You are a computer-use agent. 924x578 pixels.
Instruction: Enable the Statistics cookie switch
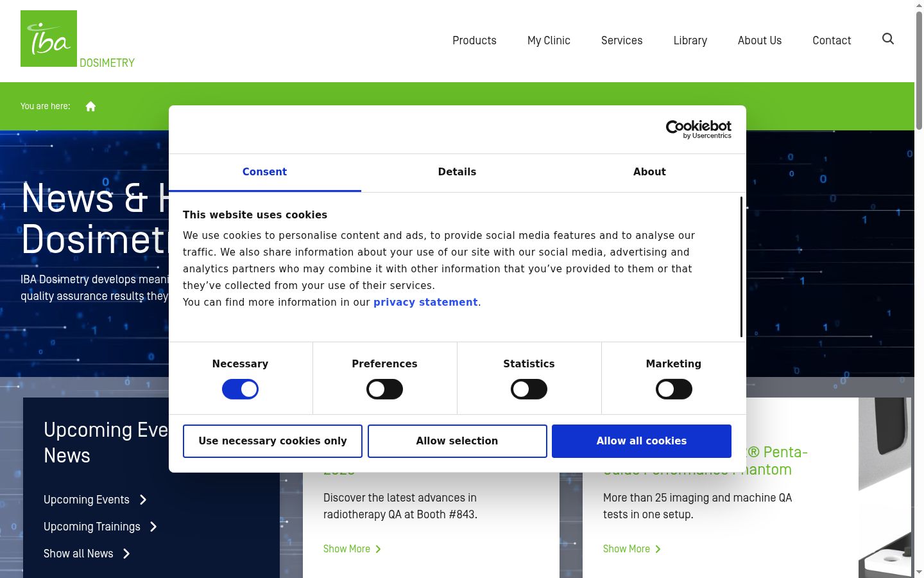529,389
